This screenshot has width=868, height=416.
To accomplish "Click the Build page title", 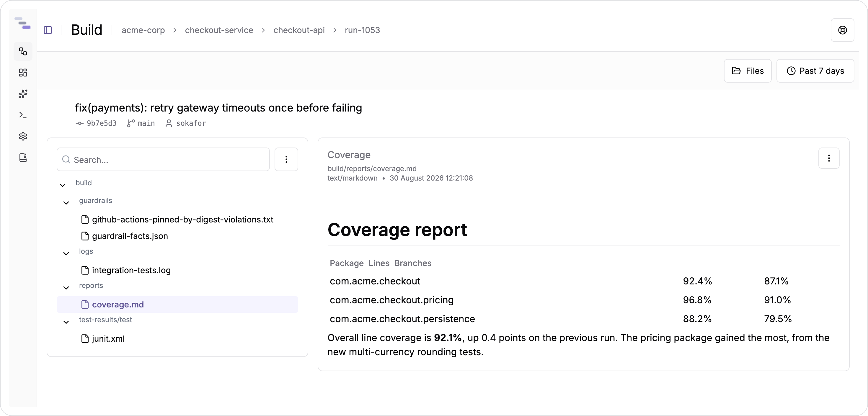I will tap(87, 30).
